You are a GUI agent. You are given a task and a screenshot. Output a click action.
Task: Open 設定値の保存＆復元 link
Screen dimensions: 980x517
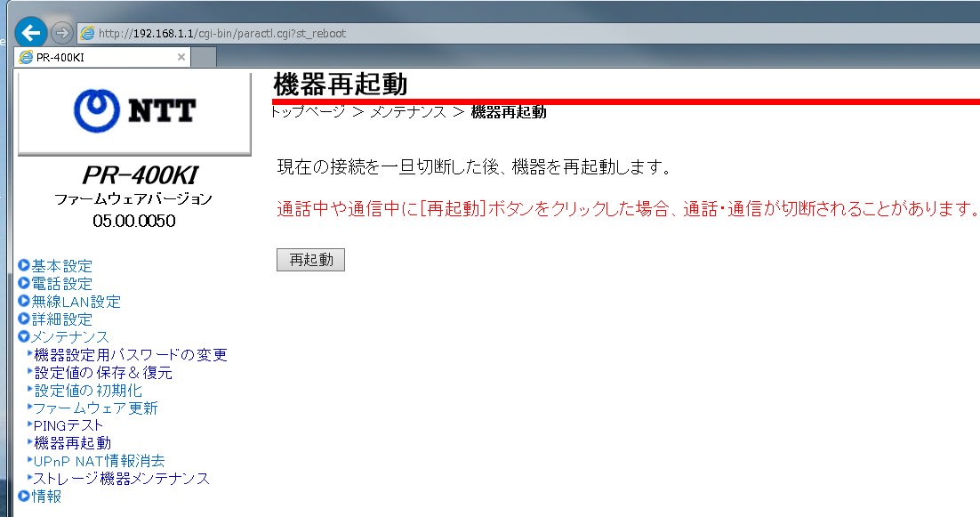[103, 373]
